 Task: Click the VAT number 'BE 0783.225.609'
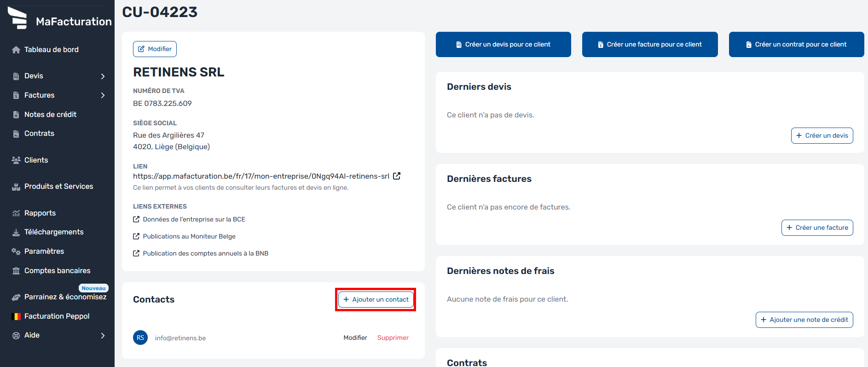point(162,104)
